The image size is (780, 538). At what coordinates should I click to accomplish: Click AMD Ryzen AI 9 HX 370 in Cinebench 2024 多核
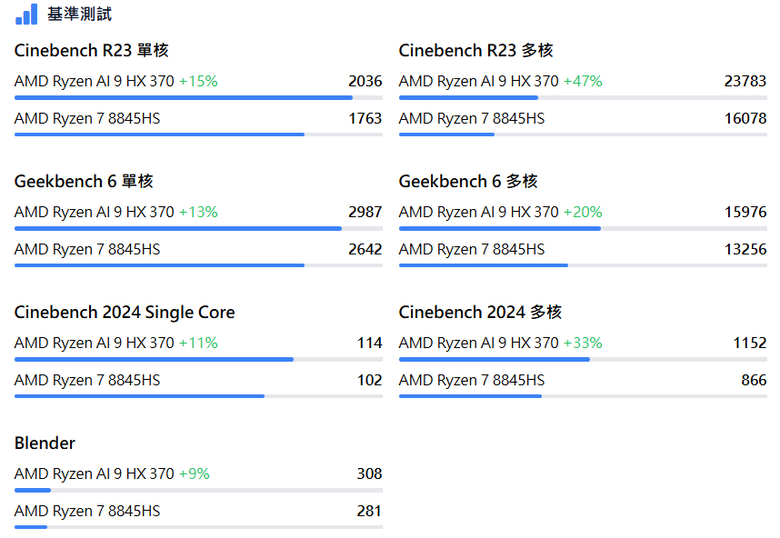(x=479, y=343)
